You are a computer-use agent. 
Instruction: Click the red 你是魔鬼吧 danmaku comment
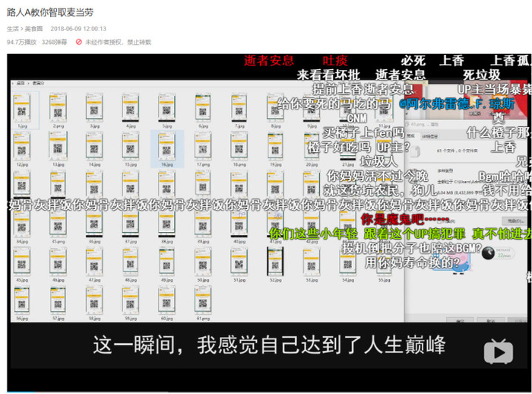pos(405,219)
